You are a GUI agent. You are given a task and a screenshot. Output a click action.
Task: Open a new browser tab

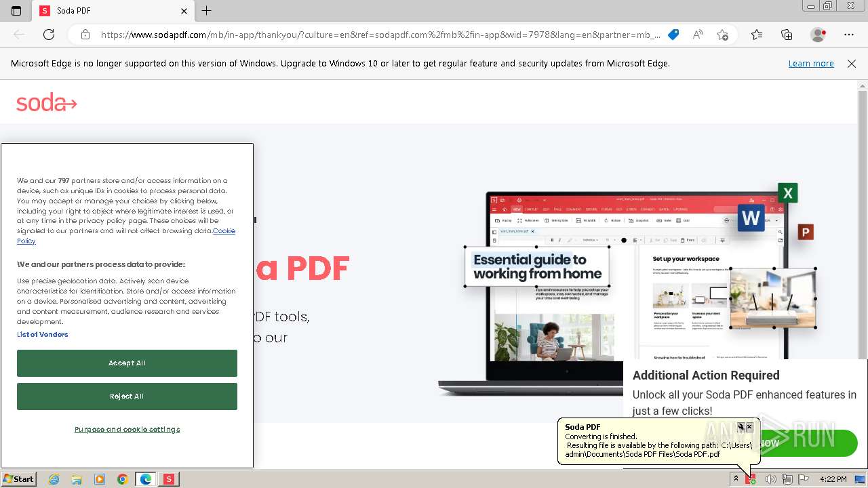tap(207, 11)
